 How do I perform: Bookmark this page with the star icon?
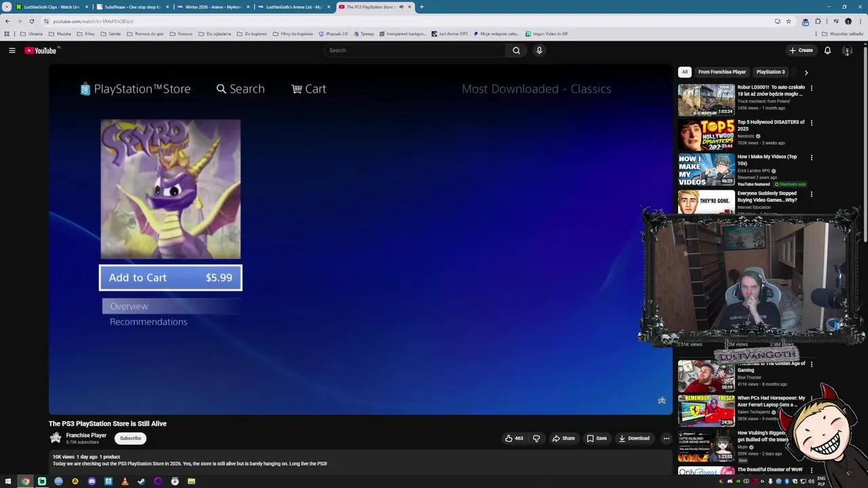[x=788, y=21]
